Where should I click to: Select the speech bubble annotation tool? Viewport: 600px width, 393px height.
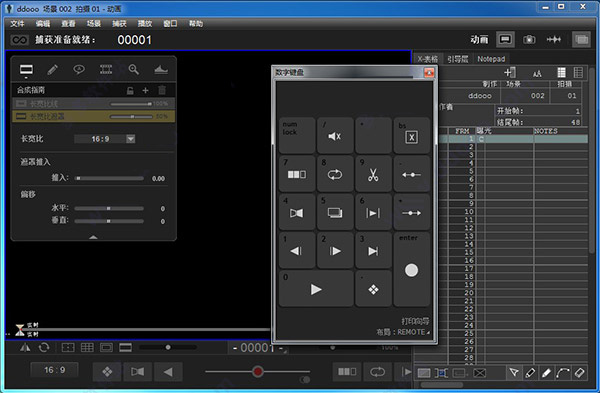coord(79,70)
